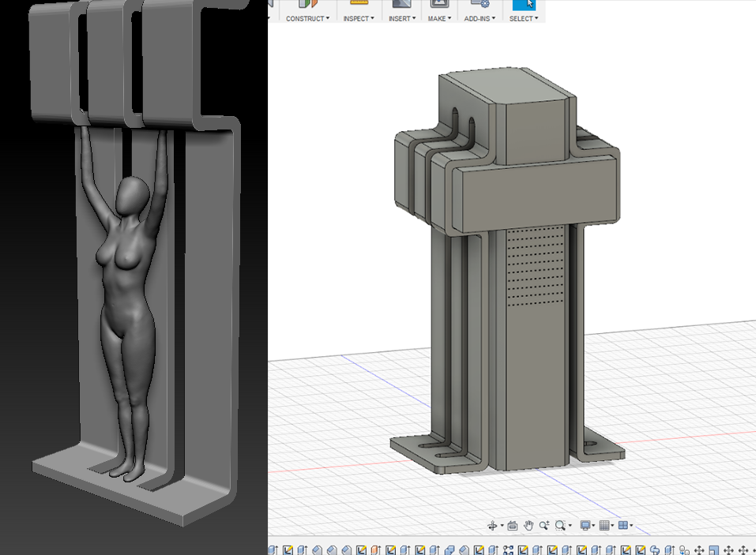Click the Look At icon
756x555 pixels.
click(512, 526)
